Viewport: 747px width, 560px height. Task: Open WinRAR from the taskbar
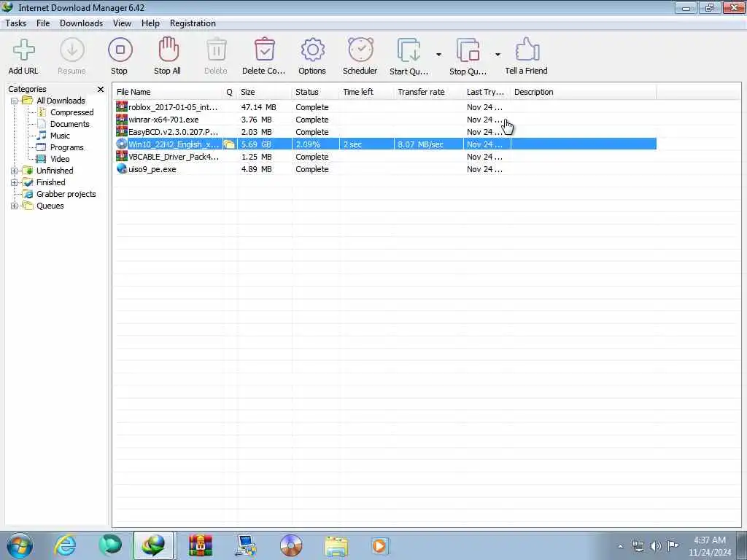click(200, 545)
